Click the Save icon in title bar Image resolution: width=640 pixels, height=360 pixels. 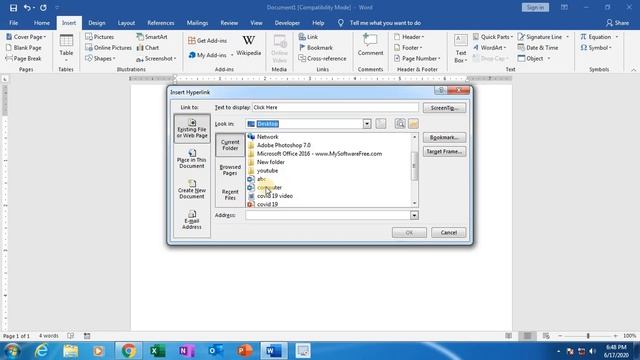13,8
